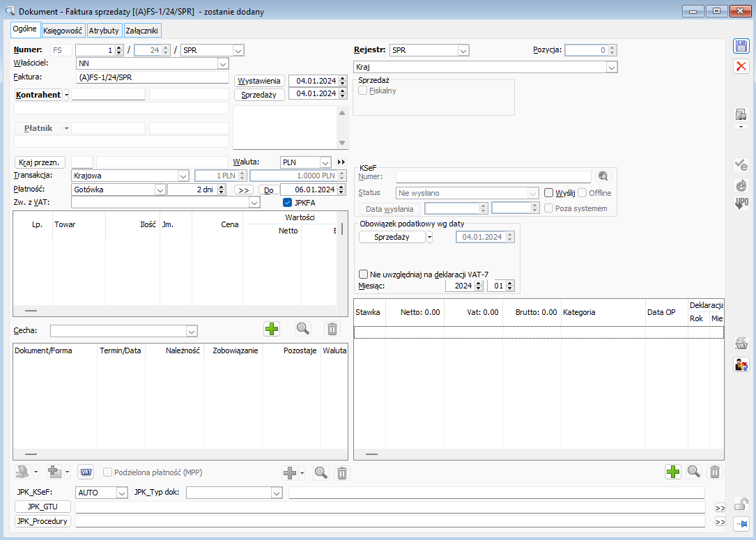
Task: Toggle the JPKFA checkbox
Action: click(x=287, y=203)
